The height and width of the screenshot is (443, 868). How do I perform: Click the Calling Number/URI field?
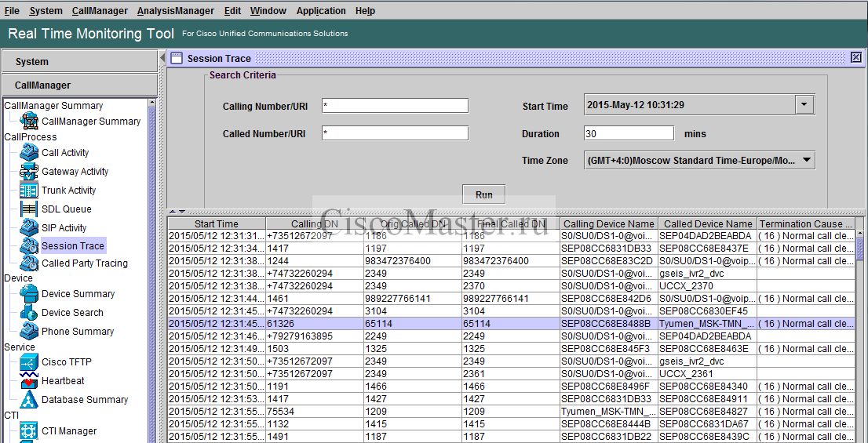click(396, 106)
